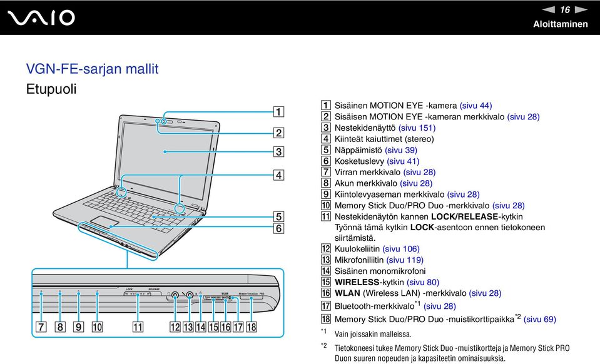Select the footnote "Vain joissakin malleissa."
Image resolution: width=600 pixels, height=364 pixels.
click(373, 334)
